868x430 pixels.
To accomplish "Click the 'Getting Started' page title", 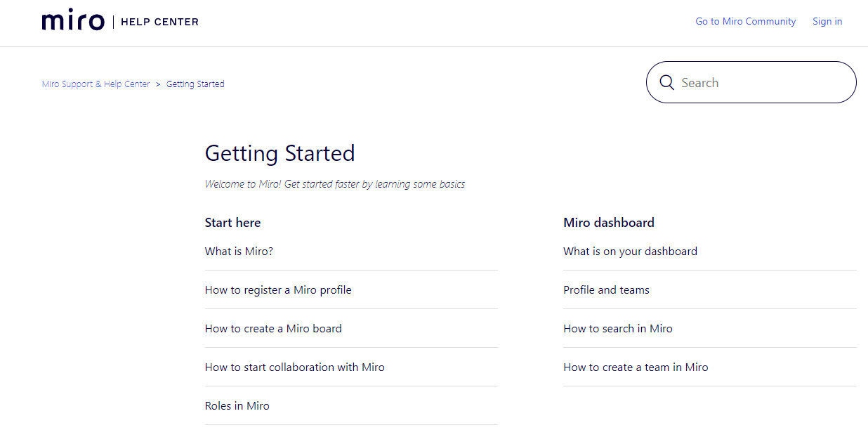I will tap(280, 153).
